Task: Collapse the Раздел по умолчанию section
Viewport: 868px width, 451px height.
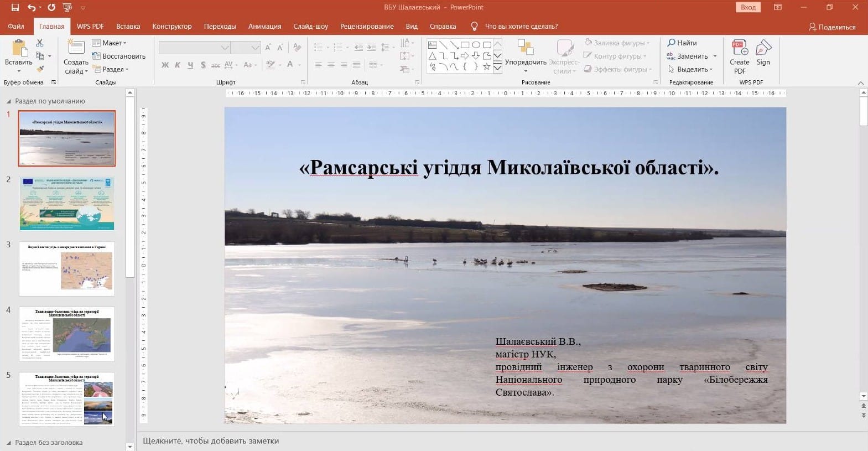Action: [9, 101]
